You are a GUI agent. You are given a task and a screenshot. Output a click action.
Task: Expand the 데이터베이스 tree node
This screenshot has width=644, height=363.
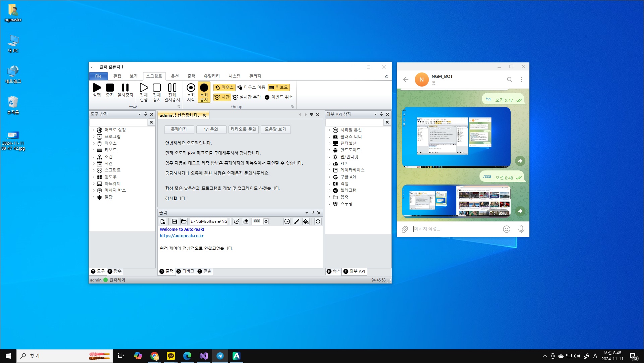pyautogui.click(x=329, y=170)
